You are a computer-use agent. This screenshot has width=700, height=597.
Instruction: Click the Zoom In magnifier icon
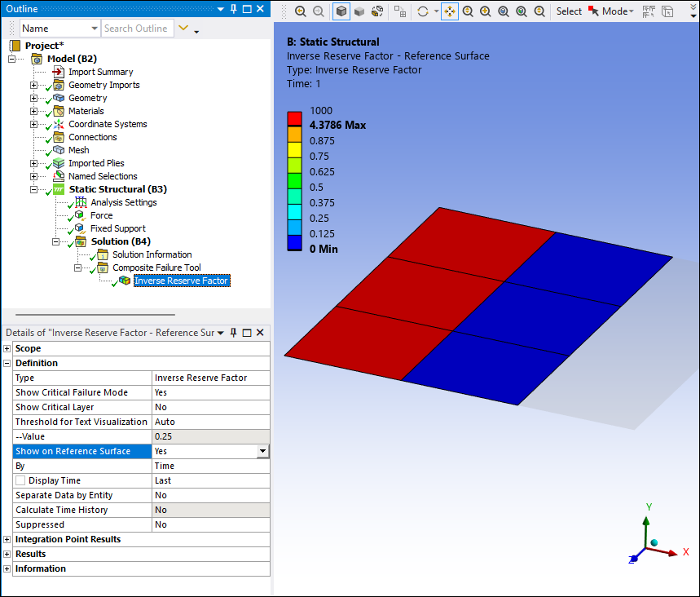pos(486,11)
